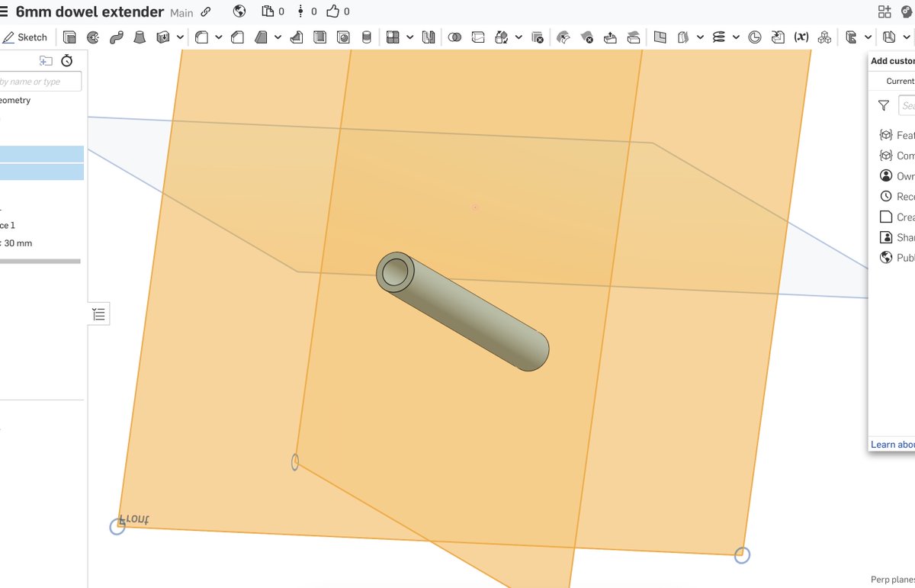
Task: Select the Mirror tool
Action: [429, 37]
